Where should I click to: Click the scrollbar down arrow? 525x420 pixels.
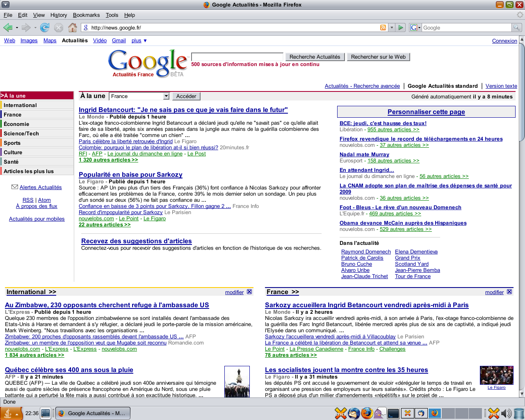point(522,394)
